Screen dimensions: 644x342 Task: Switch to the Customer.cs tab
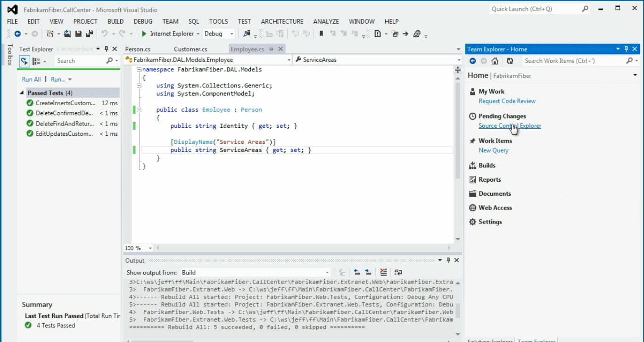tap(190, 49)
